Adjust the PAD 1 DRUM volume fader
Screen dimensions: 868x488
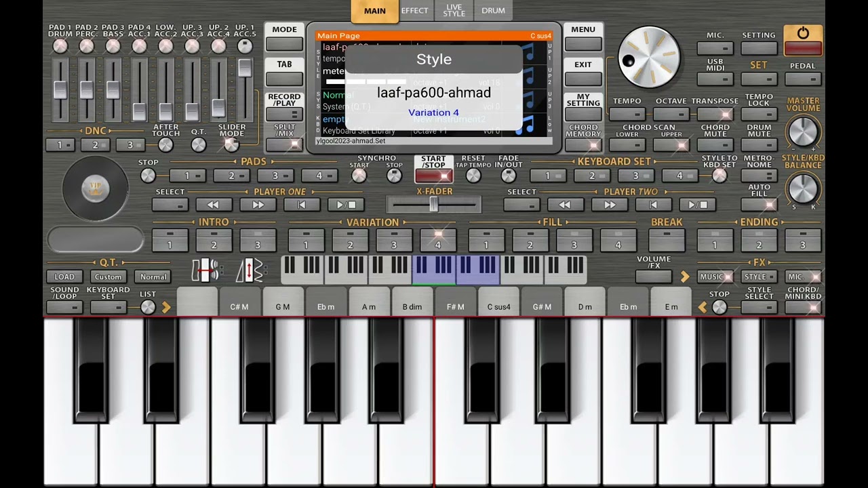pos(60,89)
